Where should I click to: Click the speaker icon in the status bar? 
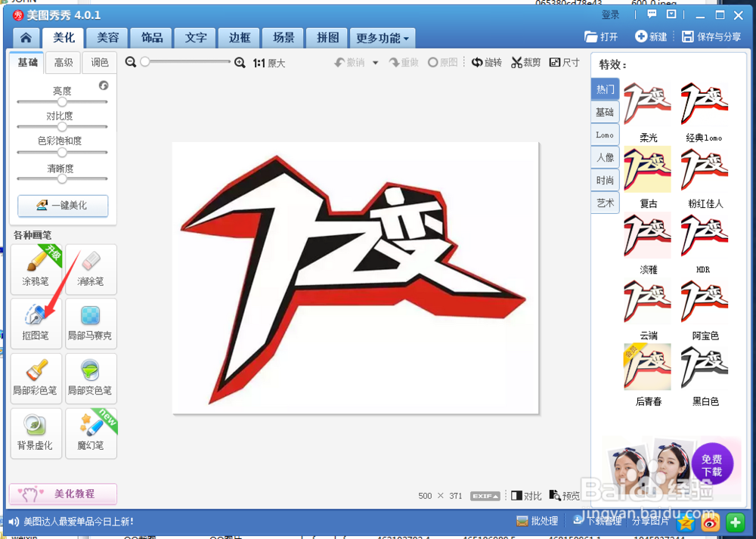click(x=14, y=522)
